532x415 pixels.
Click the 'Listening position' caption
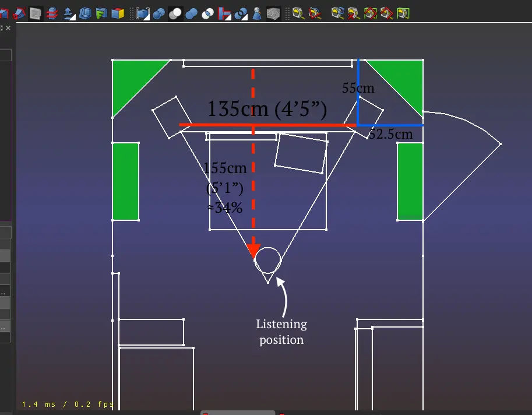[x=281, y=332]
